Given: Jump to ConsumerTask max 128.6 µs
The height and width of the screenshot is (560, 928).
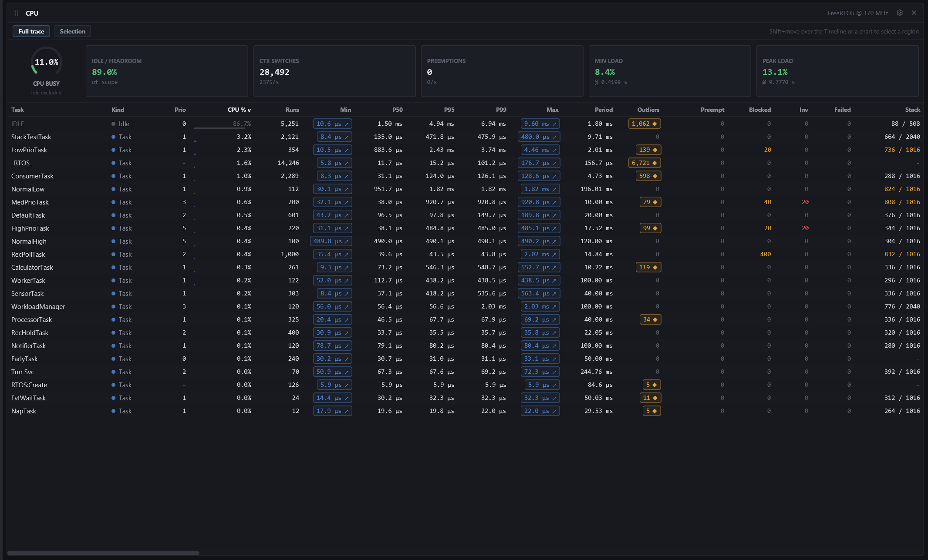Looking at the screenshot, I should coord(539,176).
